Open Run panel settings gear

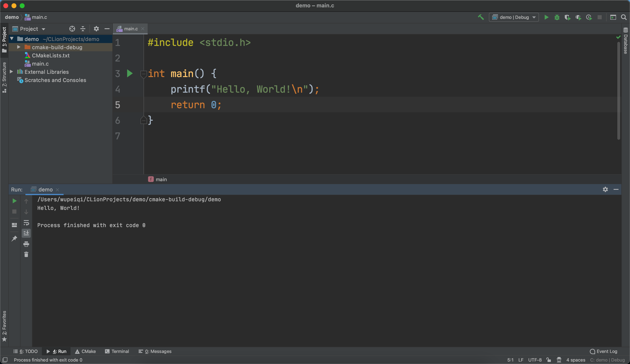(x=605, y=189)
